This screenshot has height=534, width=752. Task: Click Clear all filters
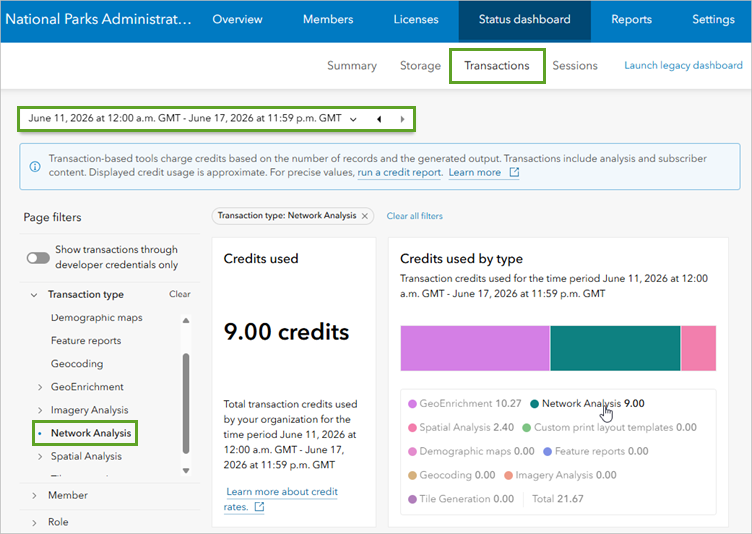(414, 216)
